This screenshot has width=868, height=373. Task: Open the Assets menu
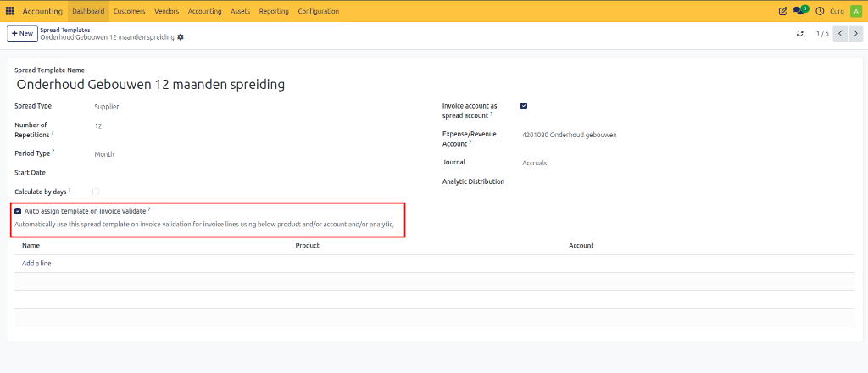click(x=240, y=11)
